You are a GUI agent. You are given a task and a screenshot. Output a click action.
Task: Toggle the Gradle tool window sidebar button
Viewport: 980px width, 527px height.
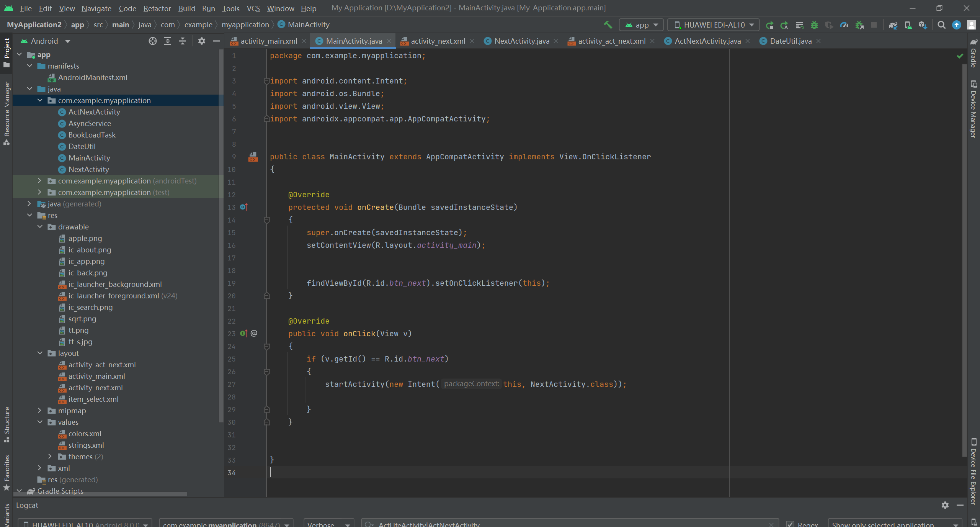973,54
